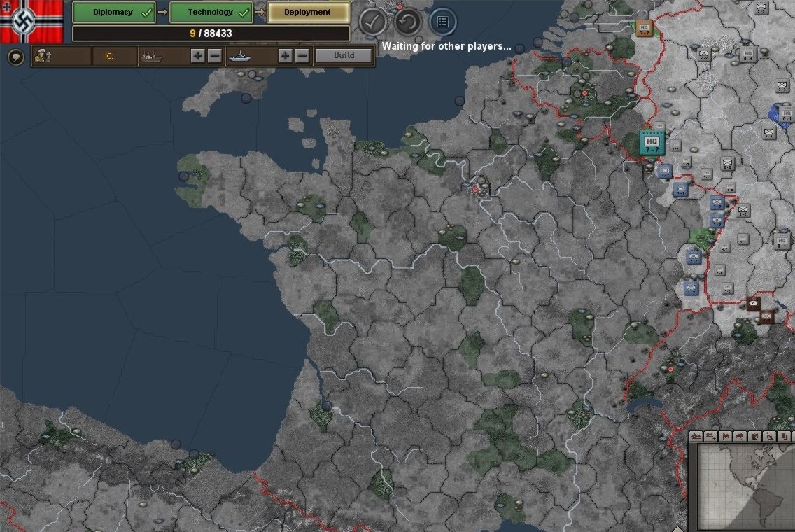
Task: Confirm with the round checkmark button
Action: (x=373, y=22)
